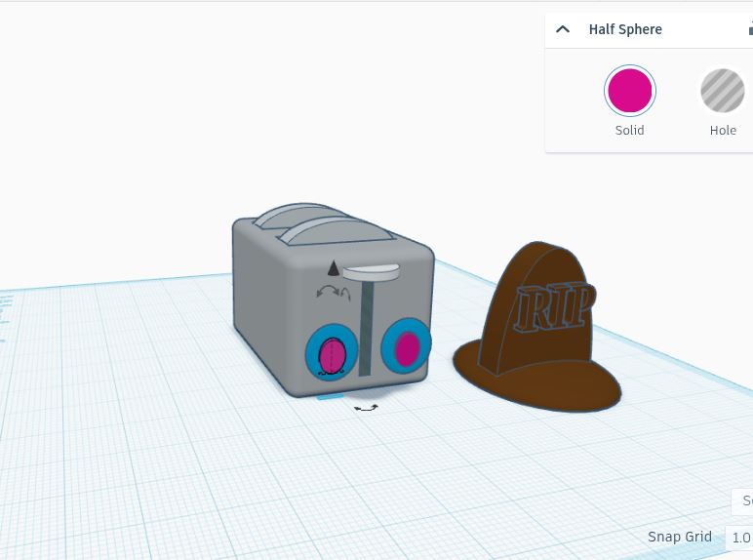Click the curved rotation arrows on toaster face
The width and height of the screenshot is (753, 560).
327,292
